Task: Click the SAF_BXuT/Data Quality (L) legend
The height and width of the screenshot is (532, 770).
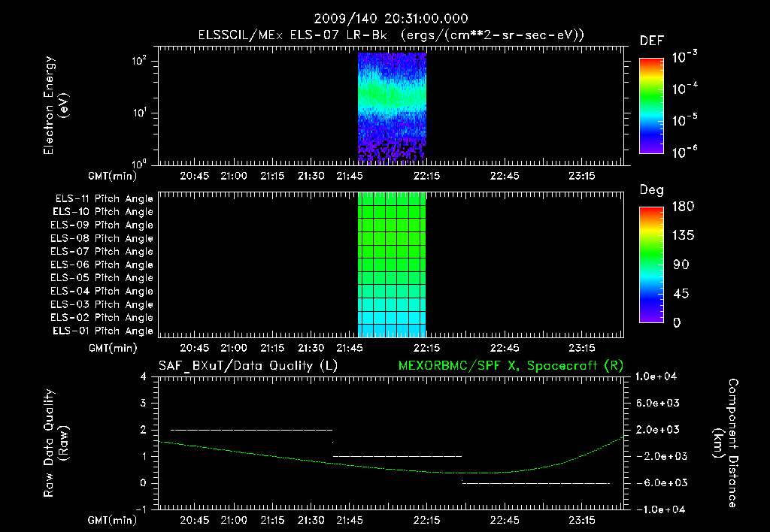Action: 248,366
